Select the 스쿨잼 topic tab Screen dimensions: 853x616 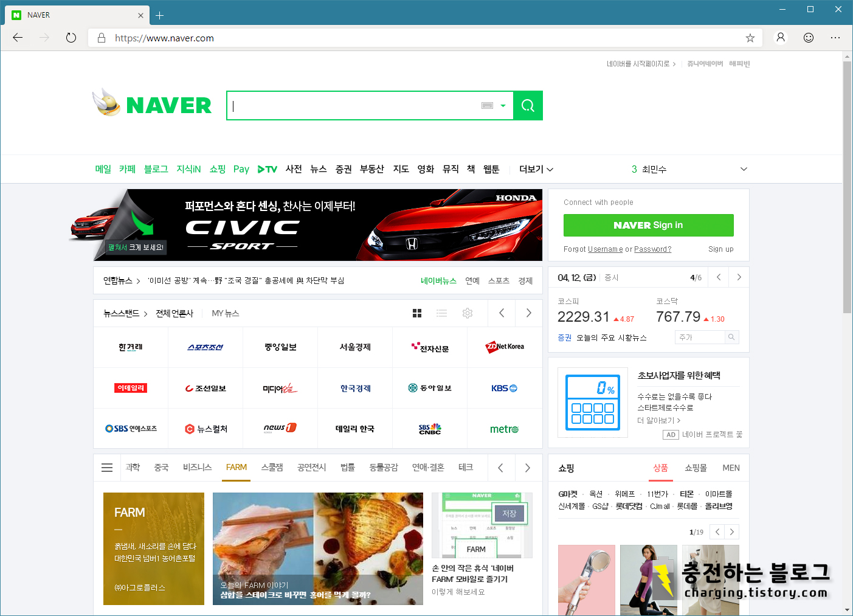point(272,468)
